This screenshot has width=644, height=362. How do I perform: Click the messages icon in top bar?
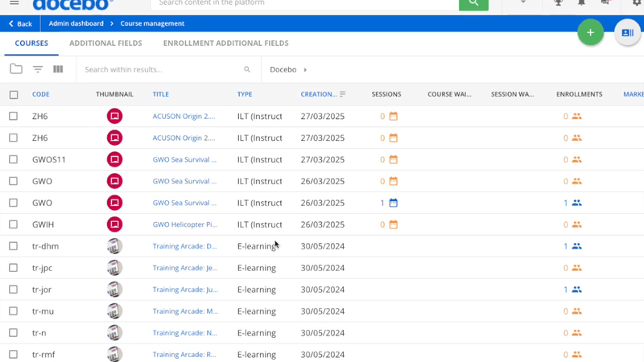[605, 2]
